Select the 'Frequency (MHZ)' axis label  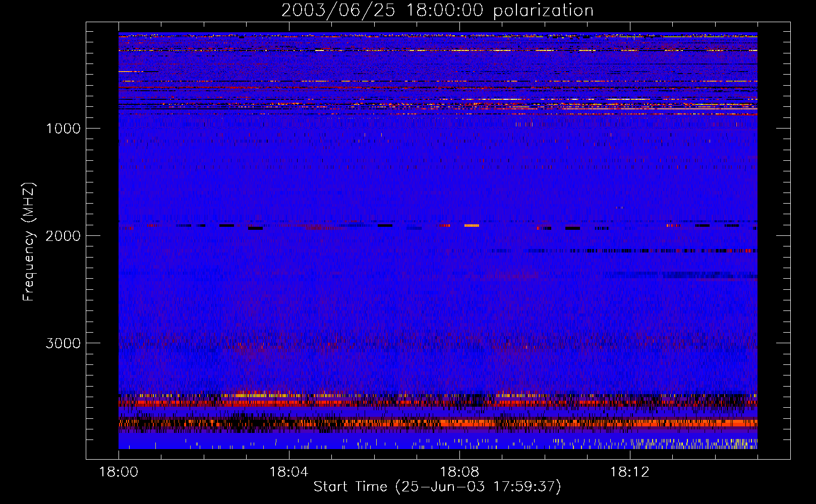click(x=29, y=242)
